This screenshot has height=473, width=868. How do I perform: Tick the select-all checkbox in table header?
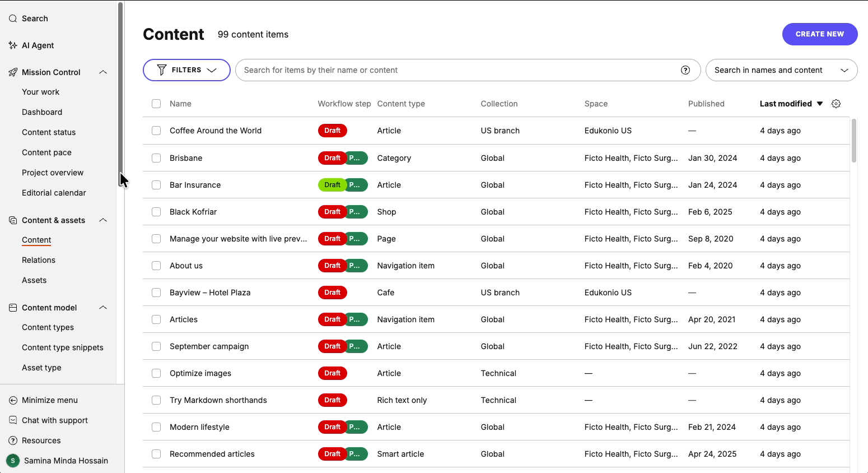click(x=156, y=104)
